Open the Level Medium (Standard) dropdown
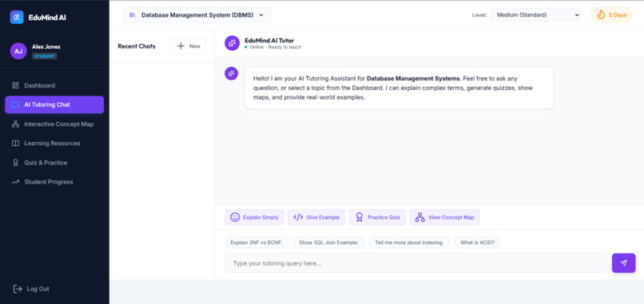Image resolution: width=644 pixels, height=304 pixels. click(x=535, y=15)
